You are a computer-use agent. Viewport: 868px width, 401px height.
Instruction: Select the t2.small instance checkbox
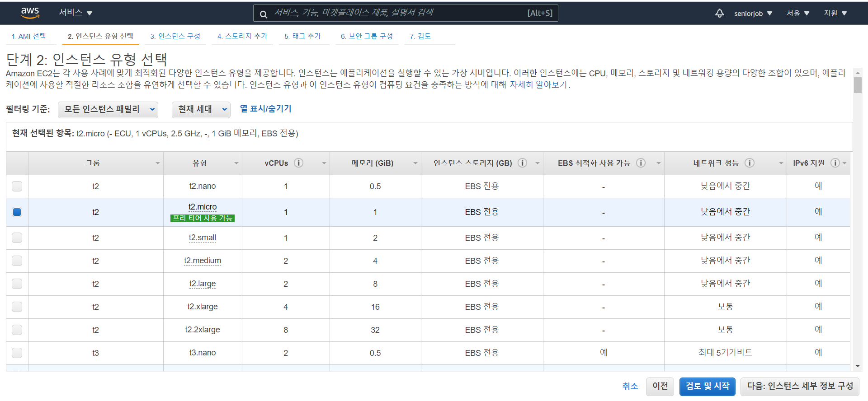pos(17,238)
